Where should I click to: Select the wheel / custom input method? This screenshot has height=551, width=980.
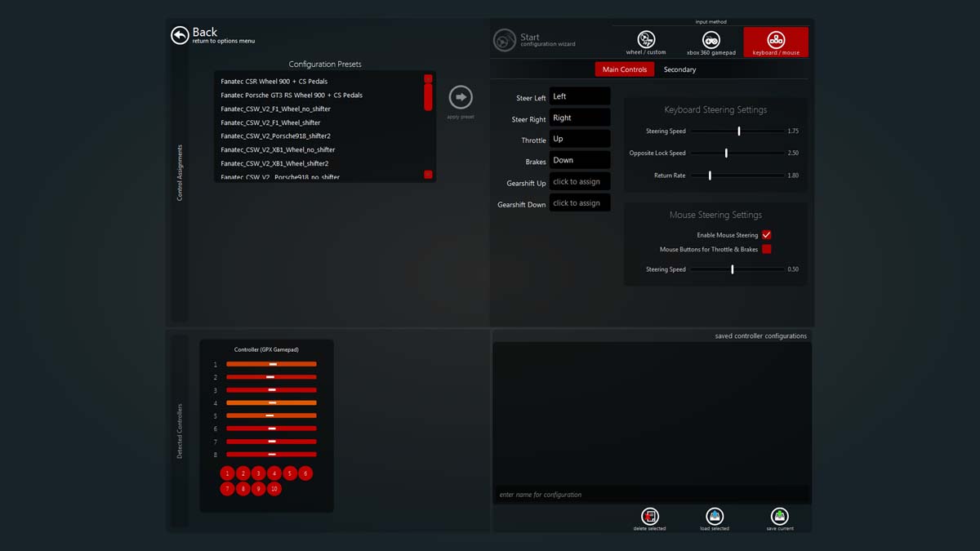click(x=645, y=39)
